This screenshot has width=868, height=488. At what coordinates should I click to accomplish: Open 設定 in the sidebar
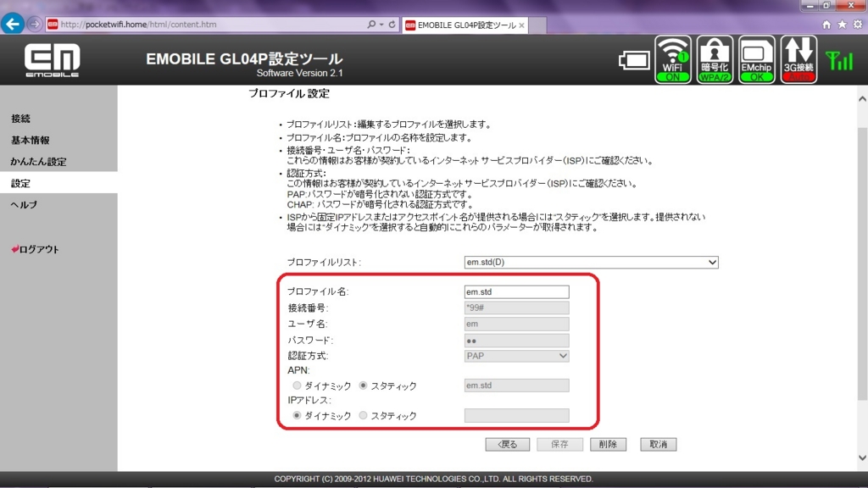click(20, 183)
